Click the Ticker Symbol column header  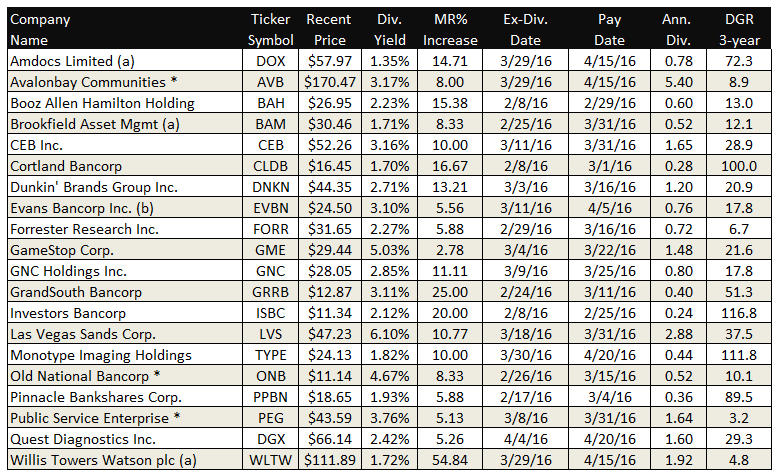pos(271,30)
